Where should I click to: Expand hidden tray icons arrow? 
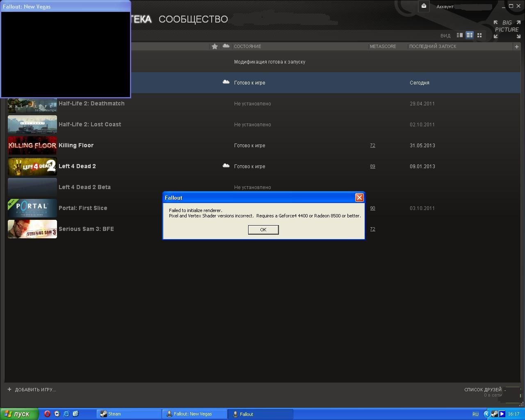tap(486, 414)
